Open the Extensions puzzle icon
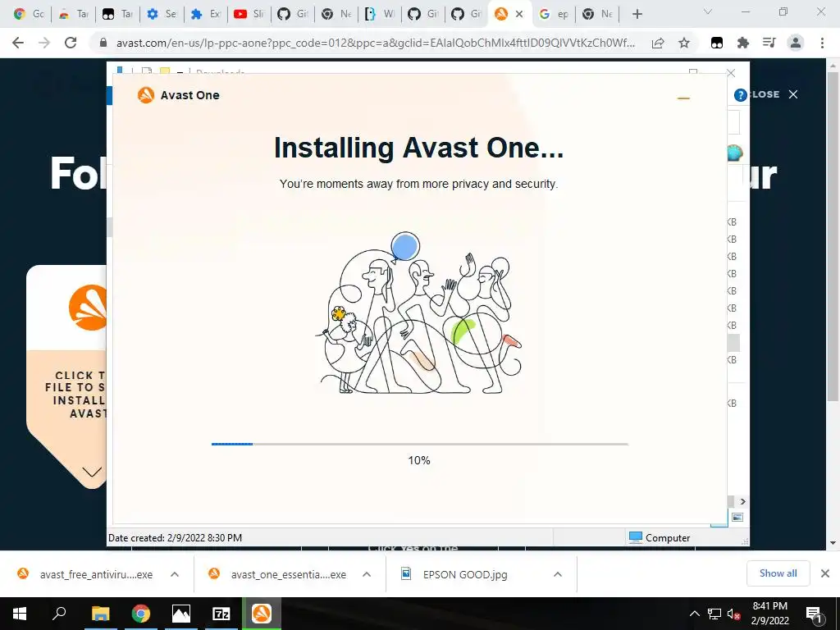 743,43
